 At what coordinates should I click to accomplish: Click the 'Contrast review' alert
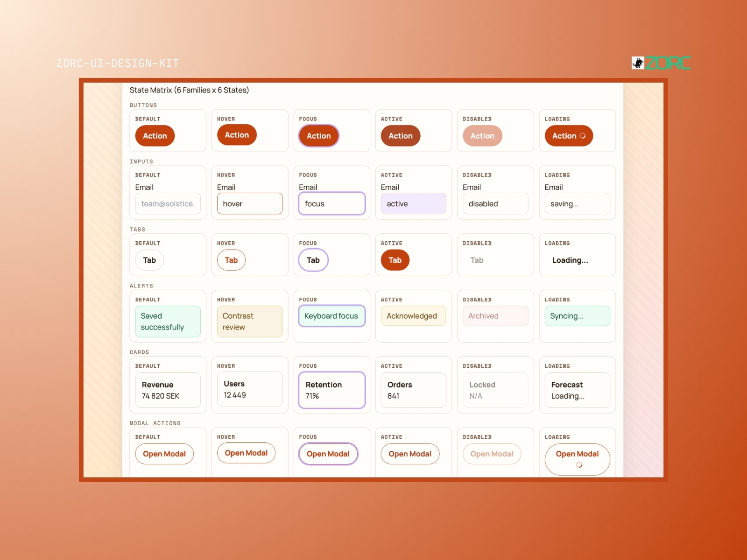(250, 322)
